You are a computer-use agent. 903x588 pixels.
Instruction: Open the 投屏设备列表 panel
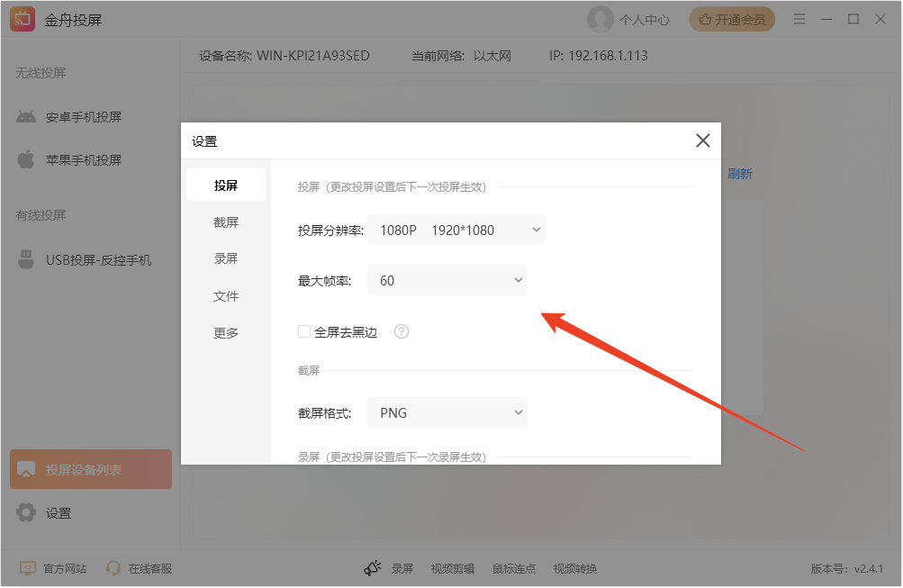(90, 469)
